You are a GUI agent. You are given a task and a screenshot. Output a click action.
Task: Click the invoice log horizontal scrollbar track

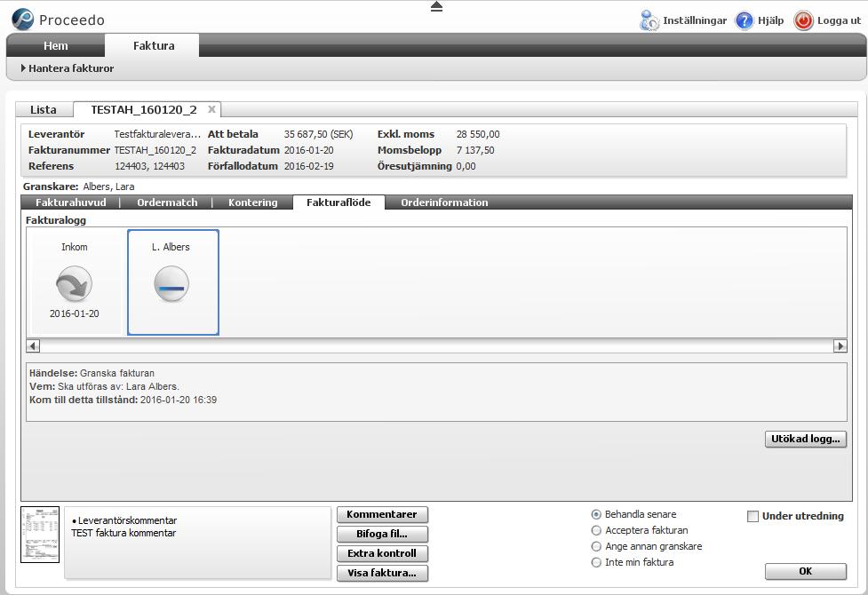pyautogui.click(x=436, y=346)
